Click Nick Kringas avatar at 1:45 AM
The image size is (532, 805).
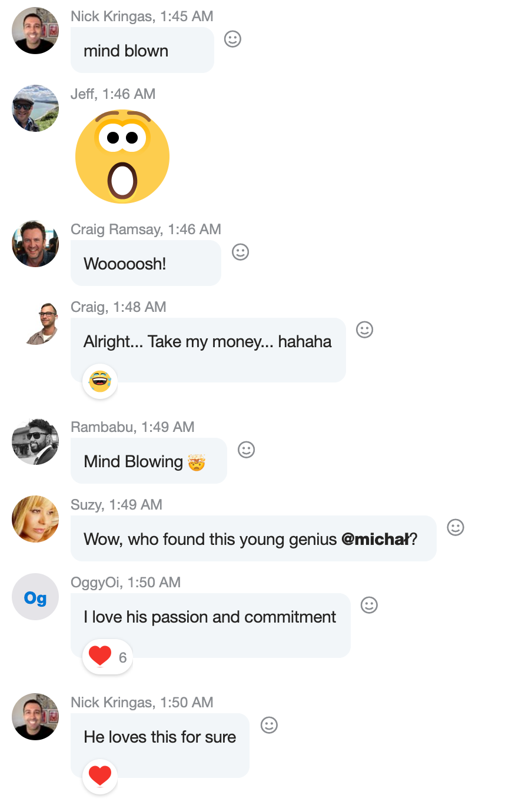point(35,31)
